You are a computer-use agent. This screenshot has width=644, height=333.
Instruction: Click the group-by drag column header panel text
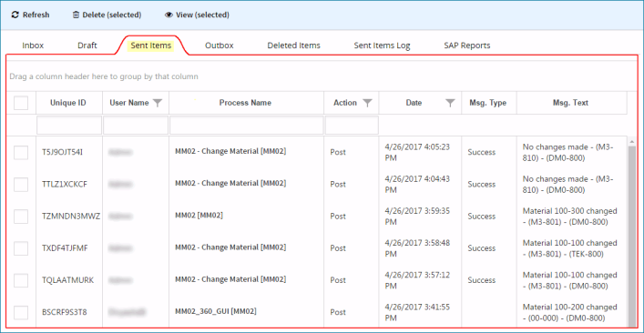pyautogui.click(x=104, y=76)
